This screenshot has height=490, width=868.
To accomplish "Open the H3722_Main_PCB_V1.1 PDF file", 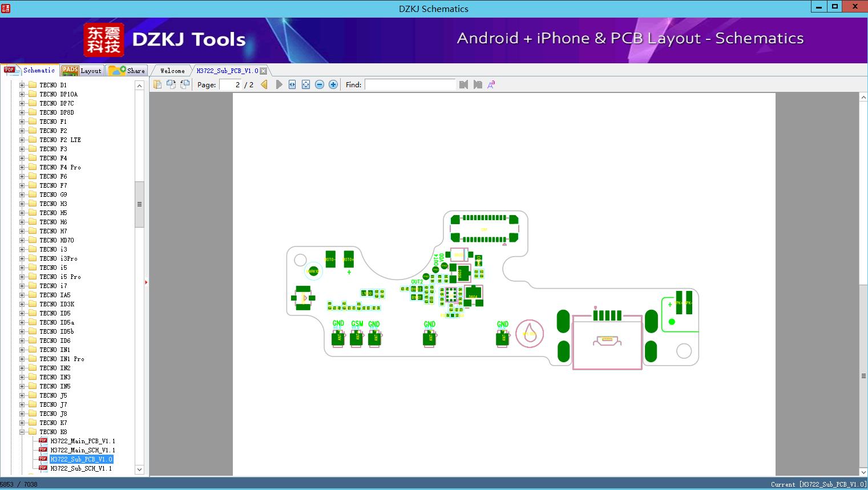I will (83, 441).
